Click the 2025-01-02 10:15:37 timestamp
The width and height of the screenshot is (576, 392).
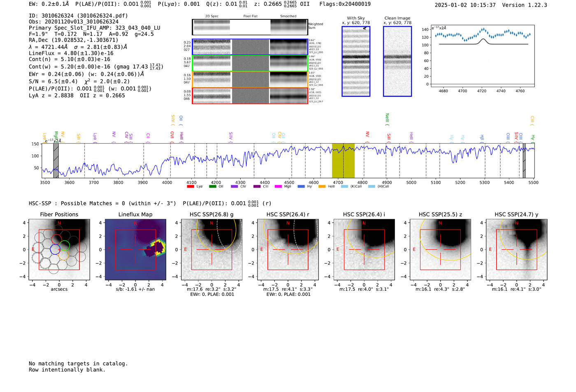465,5
